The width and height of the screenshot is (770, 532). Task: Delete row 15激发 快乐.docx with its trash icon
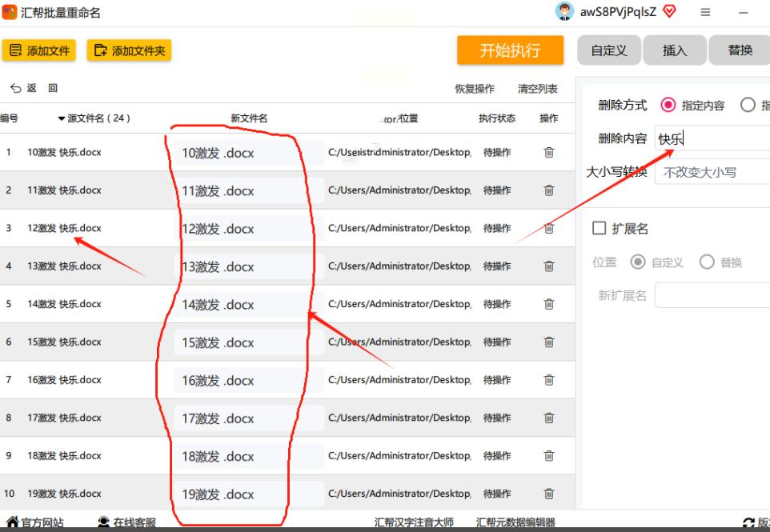coord(549,342)
